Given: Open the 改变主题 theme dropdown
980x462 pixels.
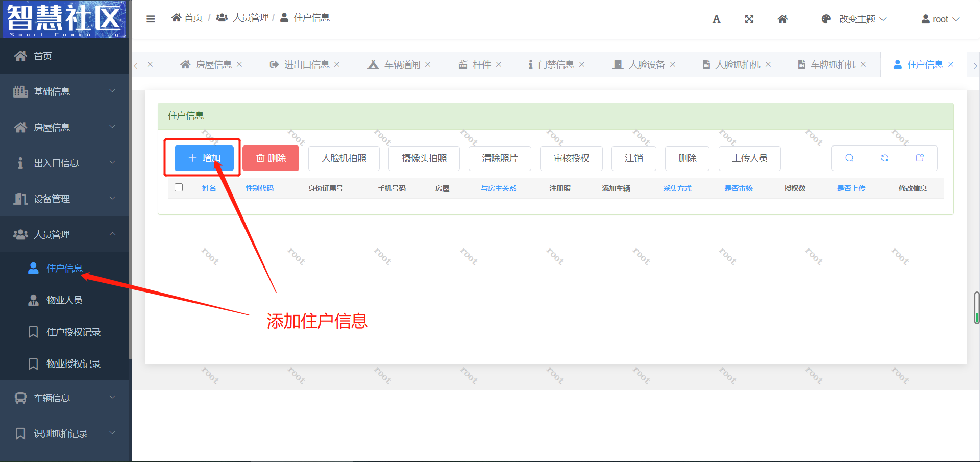Looking at the screenshot, I should click(862, 19).
